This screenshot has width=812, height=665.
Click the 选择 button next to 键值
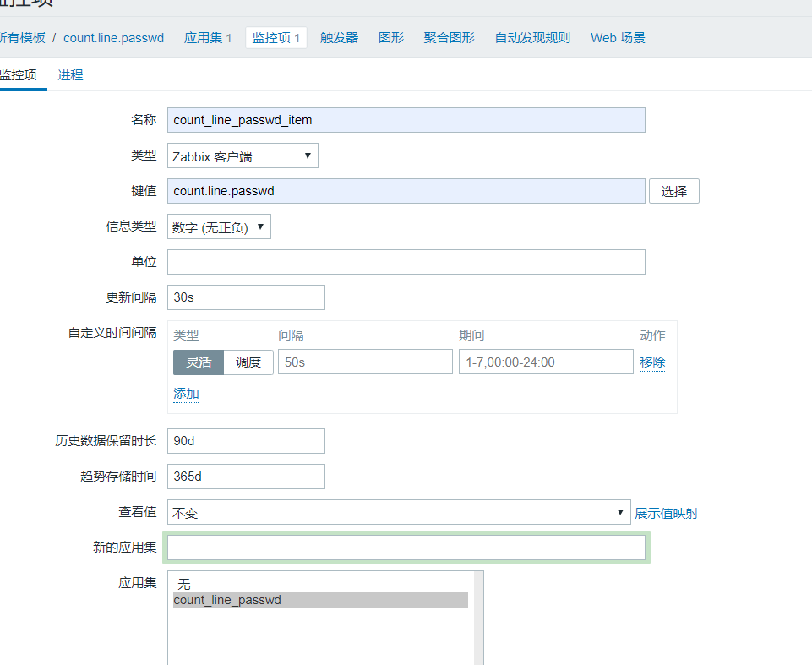pyautogui.click(x=673, y=191)
